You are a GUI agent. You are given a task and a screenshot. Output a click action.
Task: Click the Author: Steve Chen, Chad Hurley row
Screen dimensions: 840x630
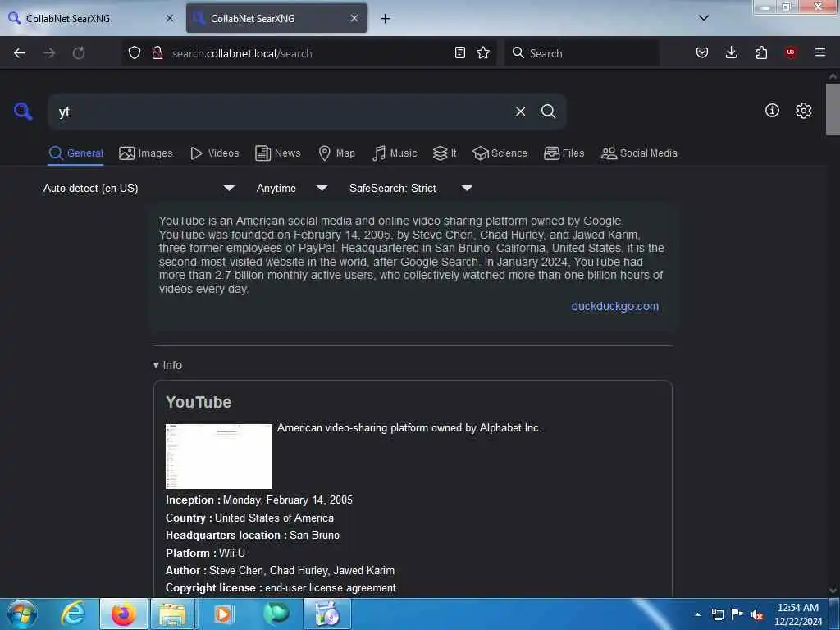[x=281, y=571]
